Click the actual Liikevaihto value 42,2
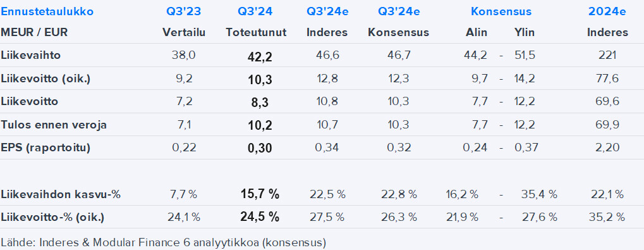Screen dimensions: 644x250 point(260,56)
